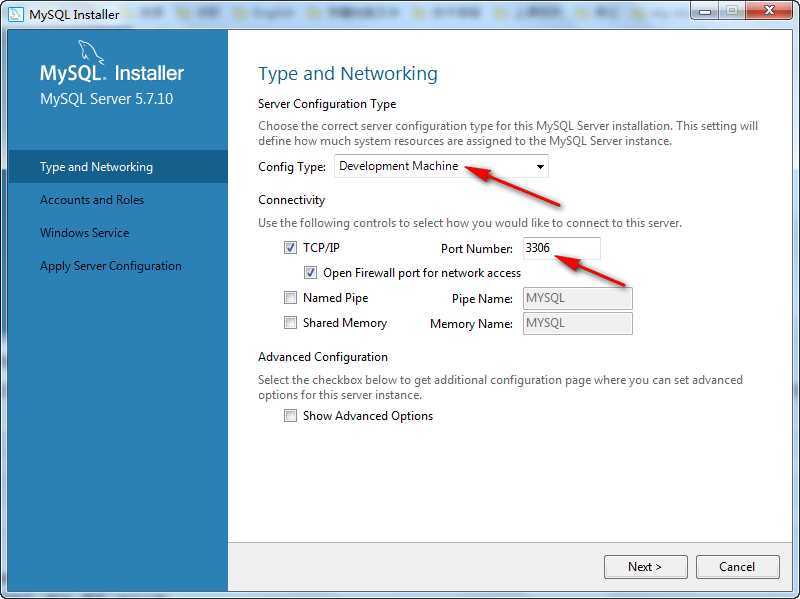Click the Next button

[x=645, y=567]
